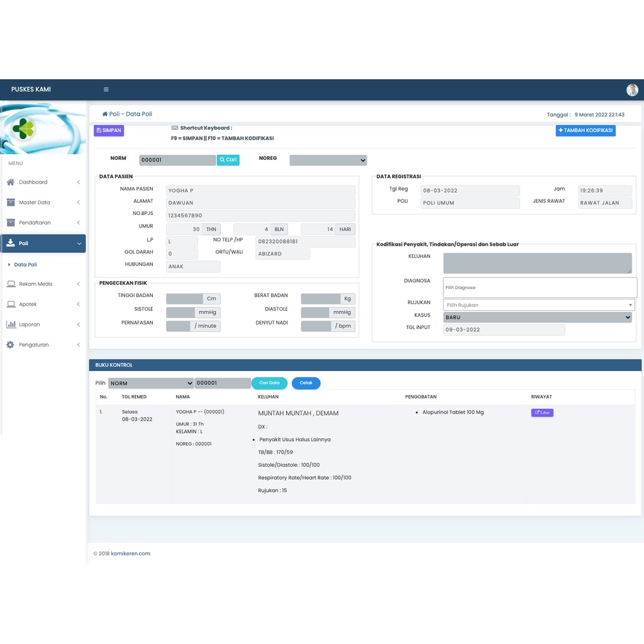Click the hamburger menu icon in header
Screen dimensions: 644x644
106,89
